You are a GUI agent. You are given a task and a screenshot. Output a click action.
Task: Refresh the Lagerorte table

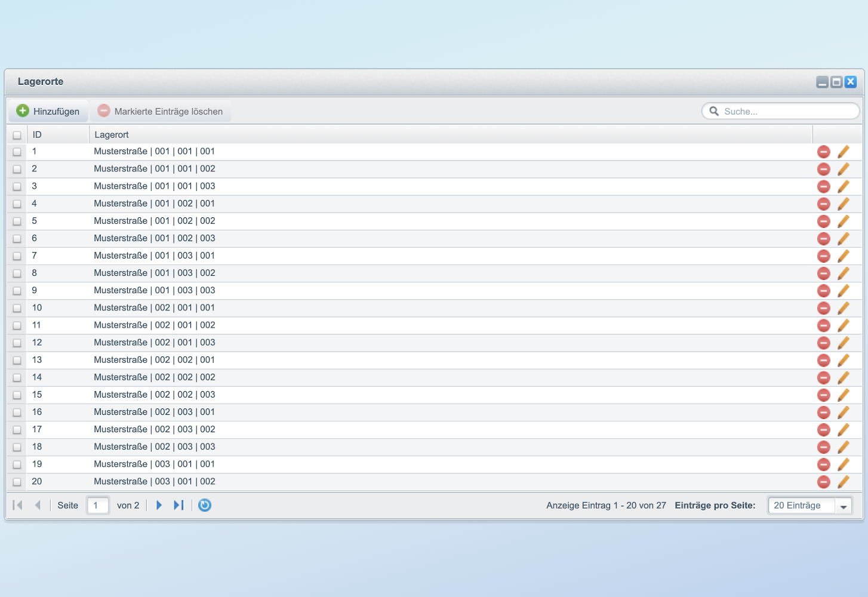click(x=205, y=505)
